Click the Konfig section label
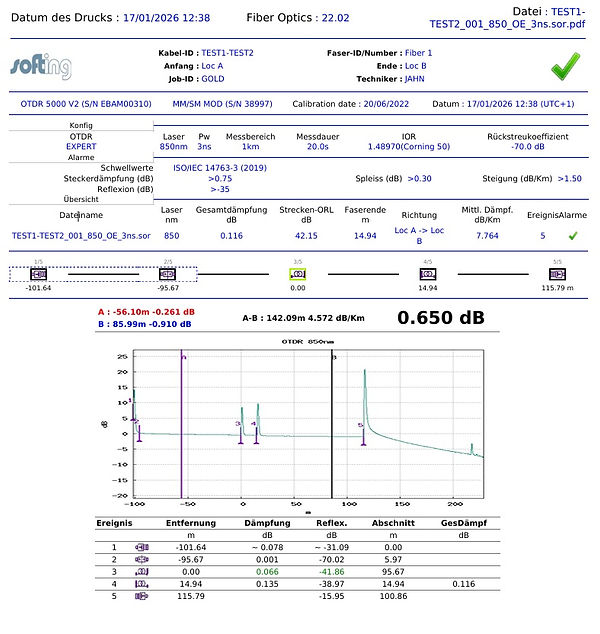 pos(81,125)
